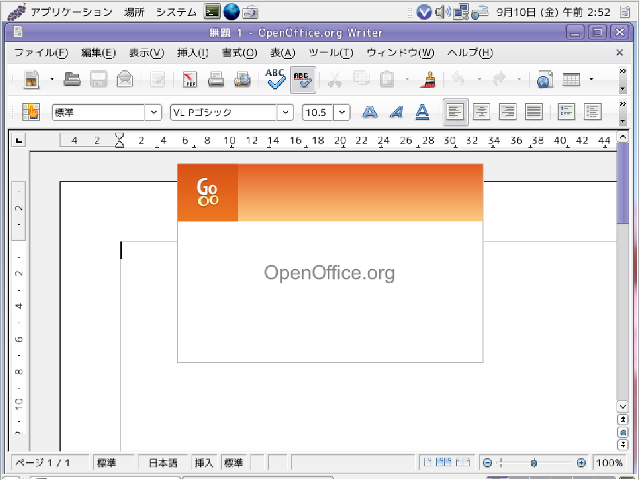Click the Edit File icon
The height and width of the screenshot is (480, 640).
tap(157, 79)
